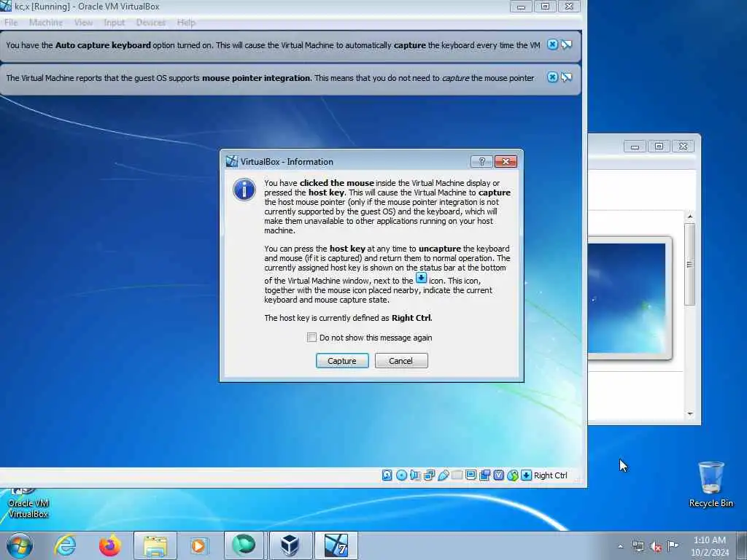Switch to the Windows 7 VM taskbar button
Image resolution: width=747 pixels, height=560 pixels.
point(336,545)
